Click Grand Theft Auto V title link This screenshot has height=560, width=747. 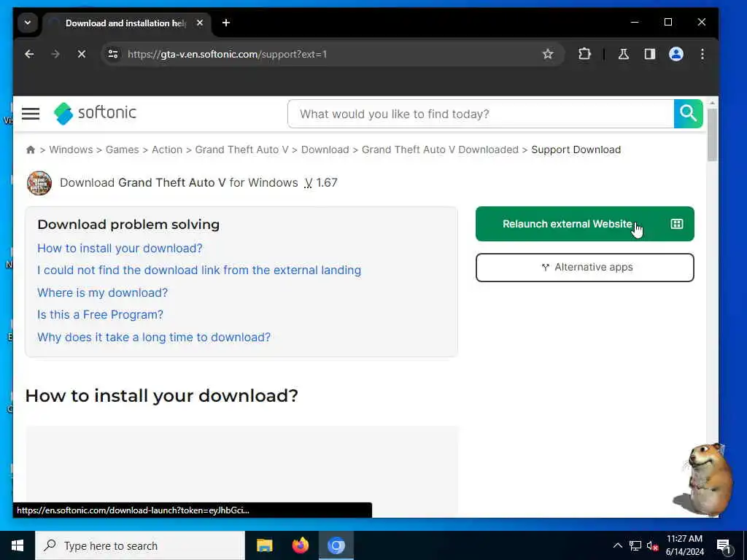171,183
